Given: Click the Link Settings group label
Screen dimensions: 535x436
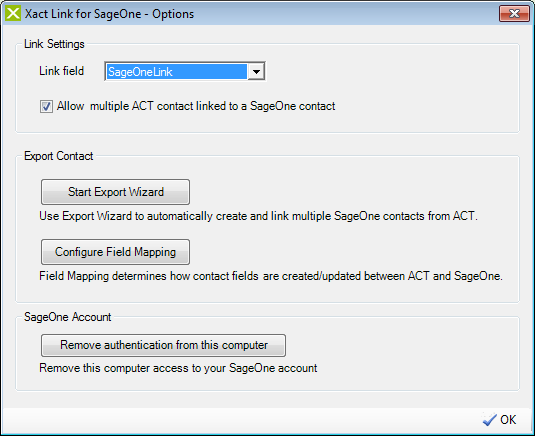Looking at the screenshot, I should (x=54, y=44).
